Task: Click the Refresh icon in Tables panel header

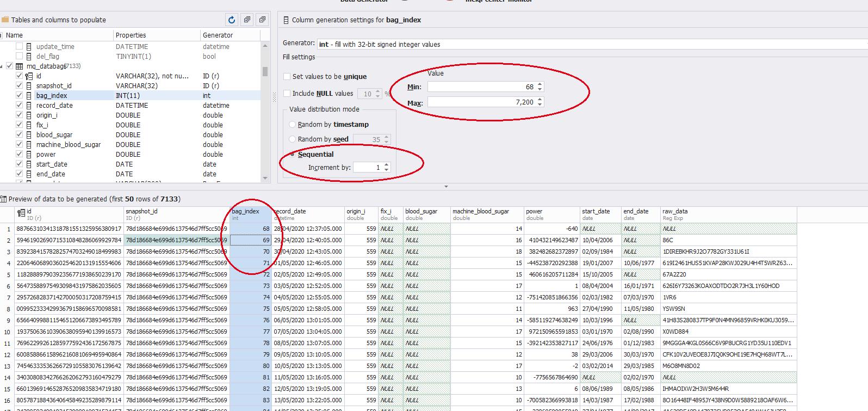Action: [x=232, y=20]
